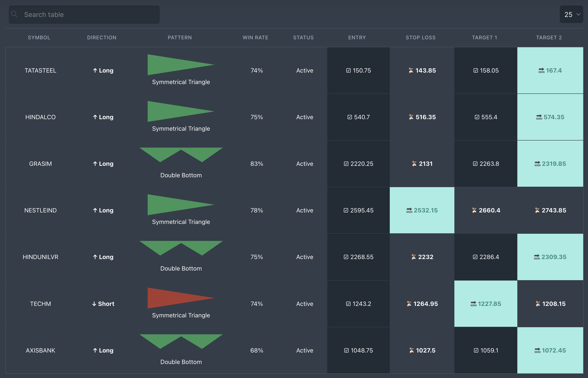This screenshot has height=378, width=588.
Task: Sort by the STATUS column header
Action: click(303, 38)
